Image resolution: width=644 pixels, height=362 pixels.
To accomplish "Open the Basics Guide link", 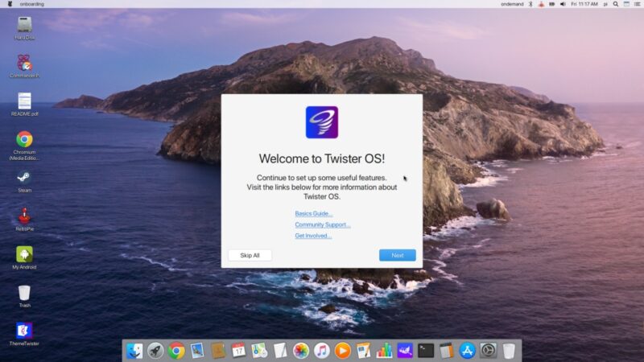I will click(x=314, y=213).
